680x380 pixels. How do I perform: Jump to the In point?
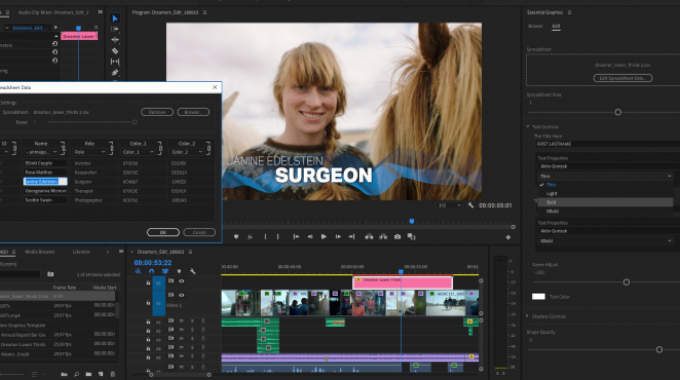pos(296,236)
